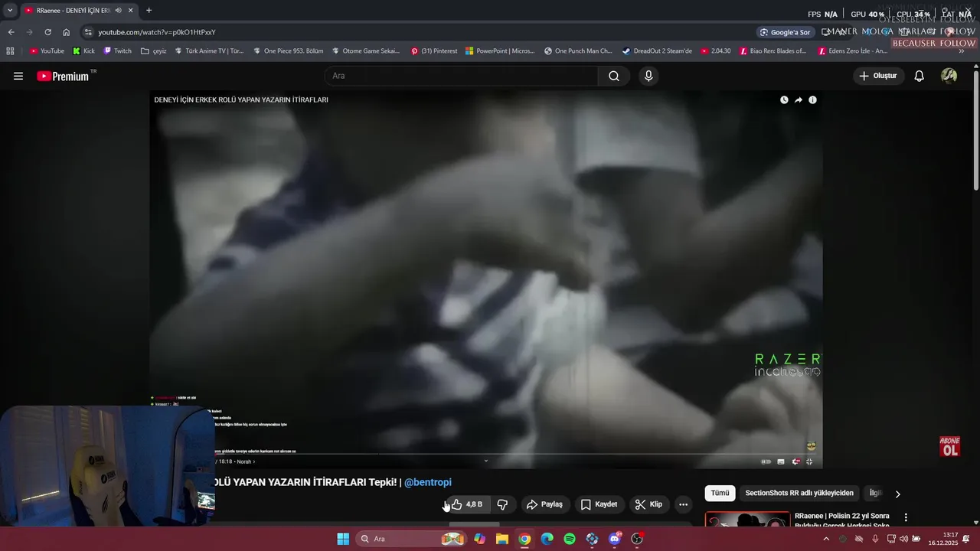Go back using the browser back arrow
Screen dimensions: 980x551
pos(11,32)
